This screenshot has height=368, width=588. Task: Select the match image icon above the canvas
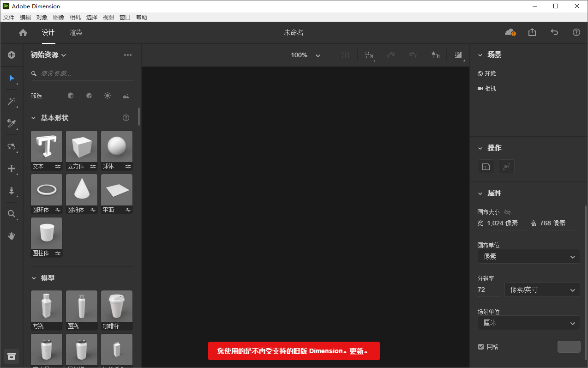click(x=458, y=55)
